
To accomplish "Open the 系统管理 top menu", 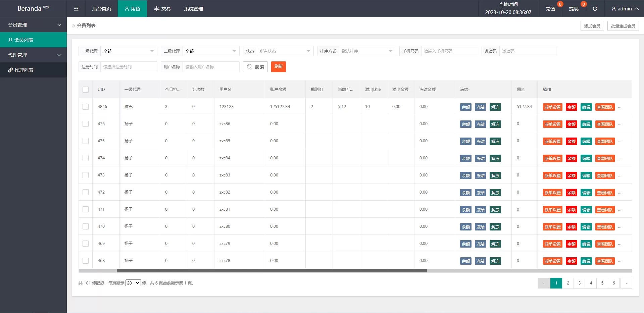I will pyautogui.click(x=193, y=9).
